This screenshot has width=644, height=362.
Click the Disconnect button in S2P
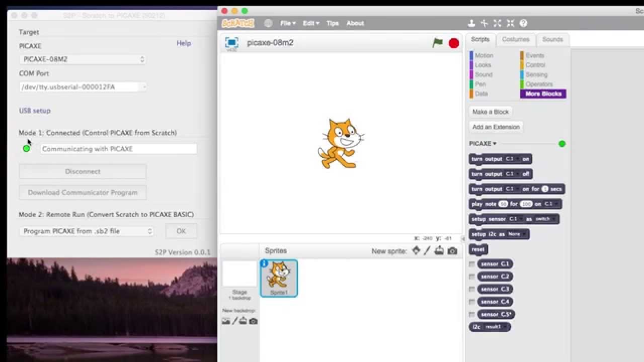83,171
